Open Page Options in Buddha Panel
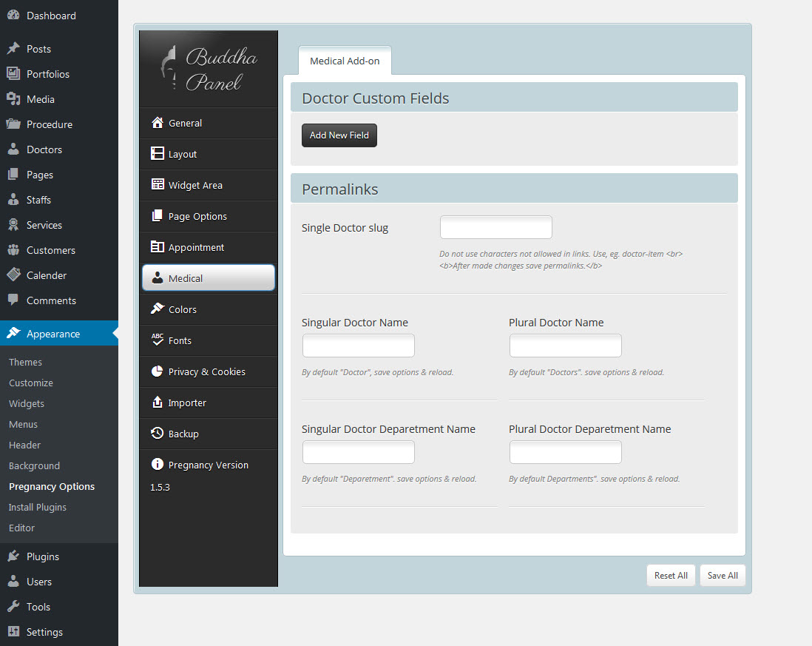This screenshot has height=646, width=812. coord(197,216)
